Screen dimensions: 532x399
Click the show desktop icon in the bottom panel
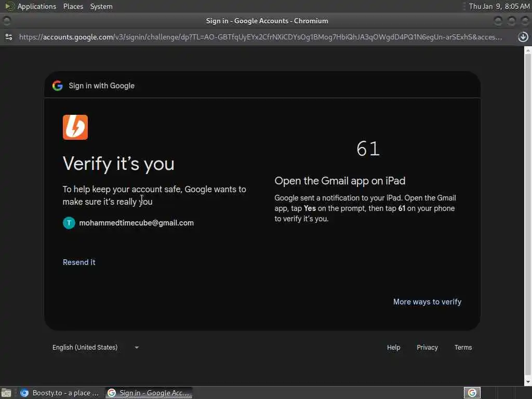[x=6, y=393]
